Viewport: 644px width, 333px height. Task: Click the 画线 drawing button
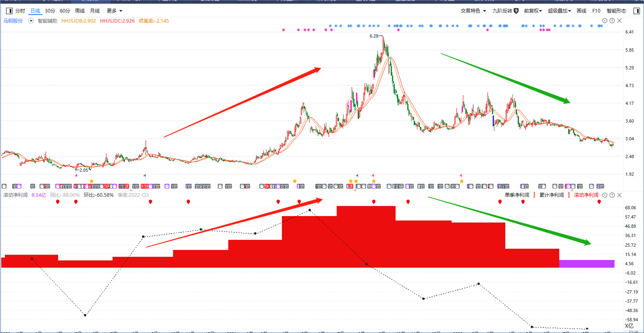pyautogui.click(x=581, y=11)
